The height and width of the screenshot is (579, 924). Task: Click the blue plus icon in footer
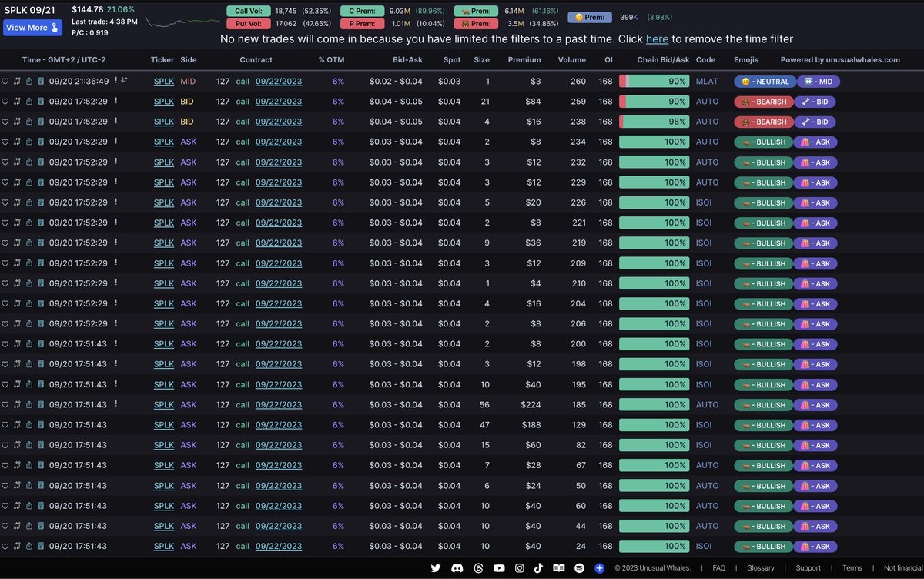pyautogui.click(x=600, y=568)
